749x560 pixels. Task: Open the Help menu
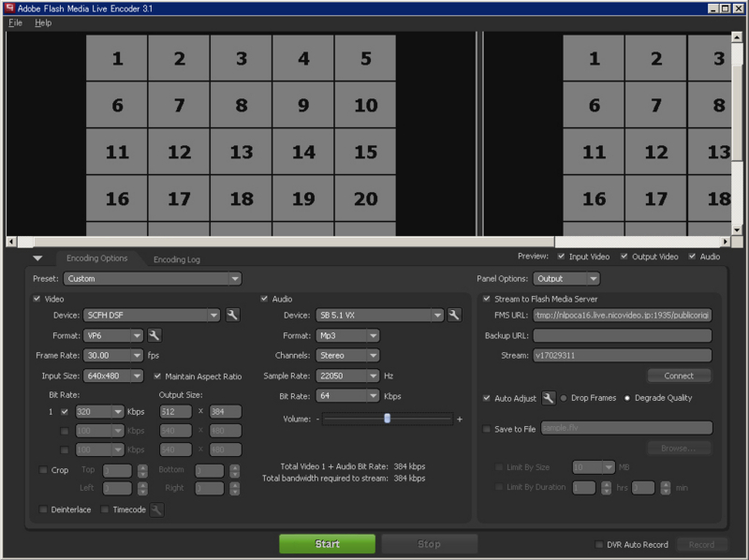tap(43, 22)
